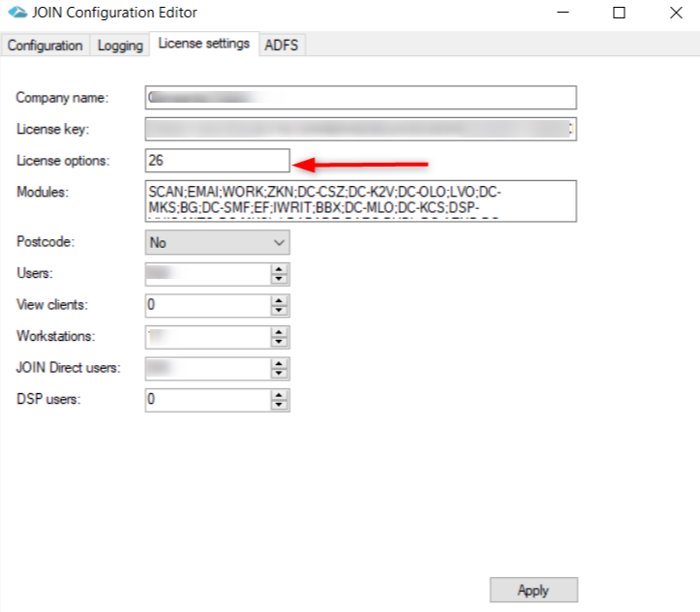Click the License options label
Image resolution: width=700 pixels, height=612 pixels.
[x=63, y=160]
